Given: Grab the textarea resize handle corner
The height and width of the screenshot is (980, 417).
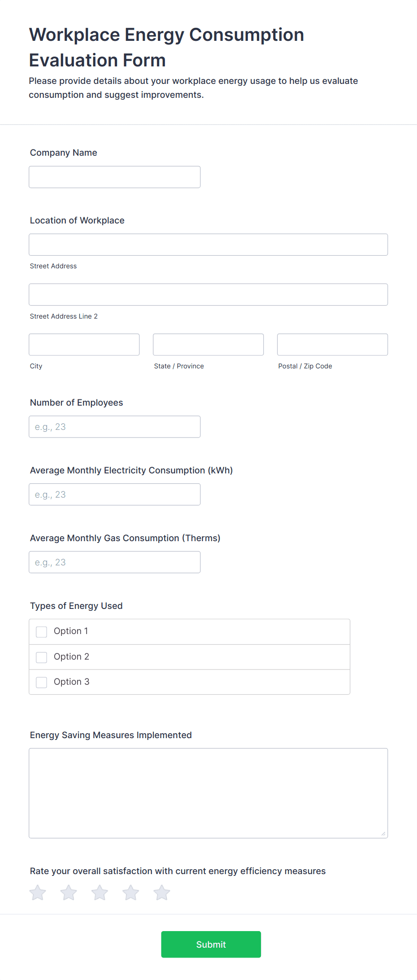Looking at the screenshot, I should (x=383, y=834).
